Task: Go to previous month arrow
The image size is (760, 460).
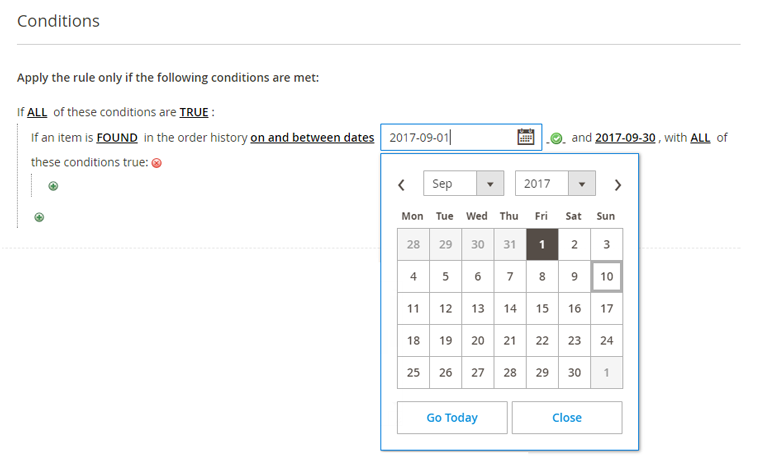Action: 401,185
